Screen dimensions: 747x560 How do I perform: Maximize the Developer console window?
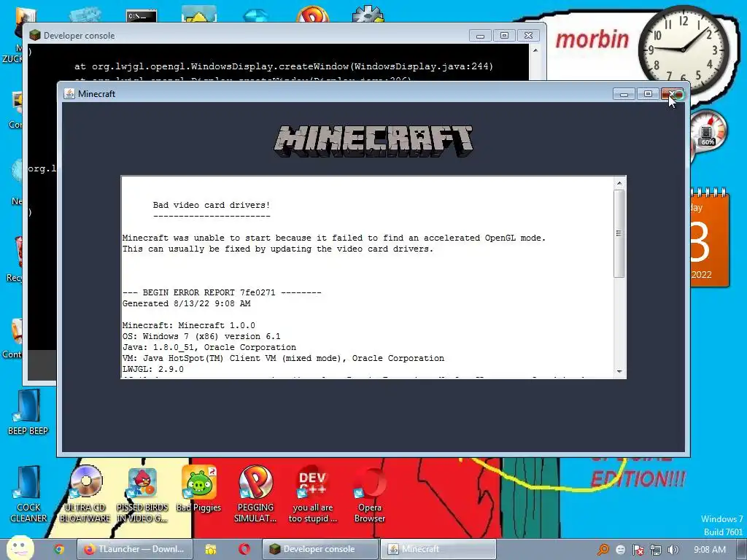505,35
